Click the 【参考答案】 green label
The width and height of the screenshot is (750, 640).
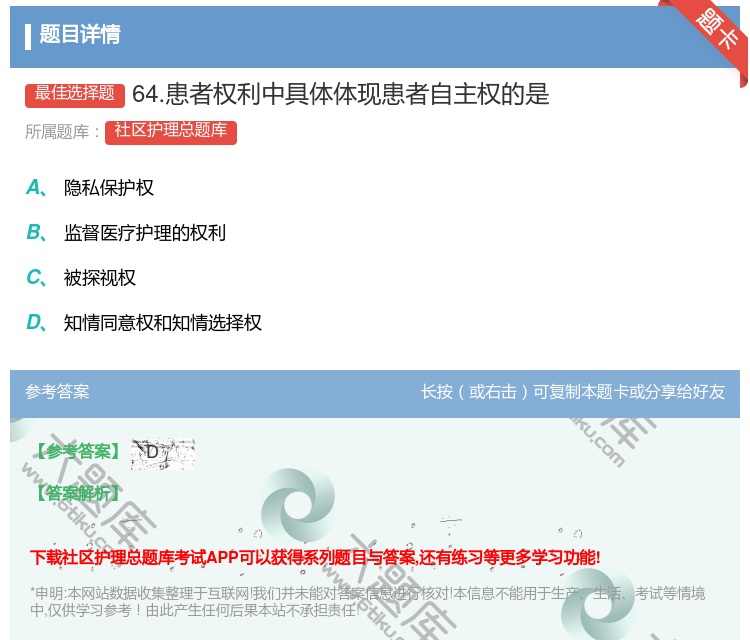(x=78, y=451)
